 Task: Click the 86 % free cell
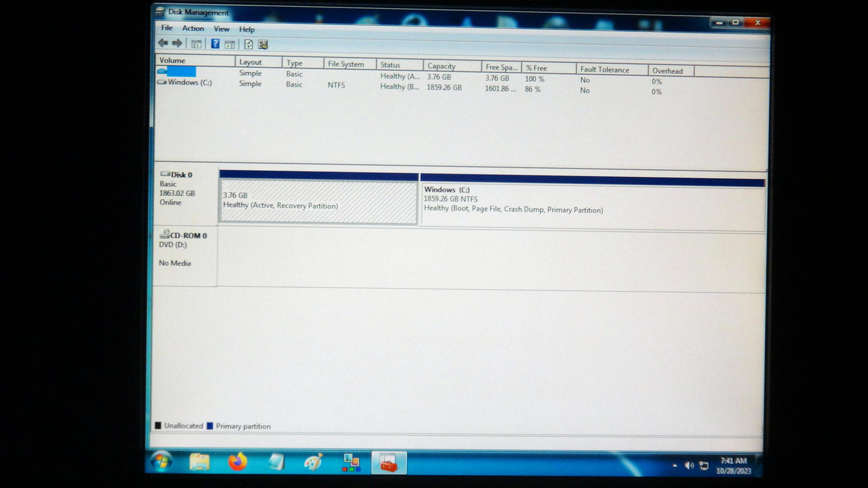coord(532,89)
